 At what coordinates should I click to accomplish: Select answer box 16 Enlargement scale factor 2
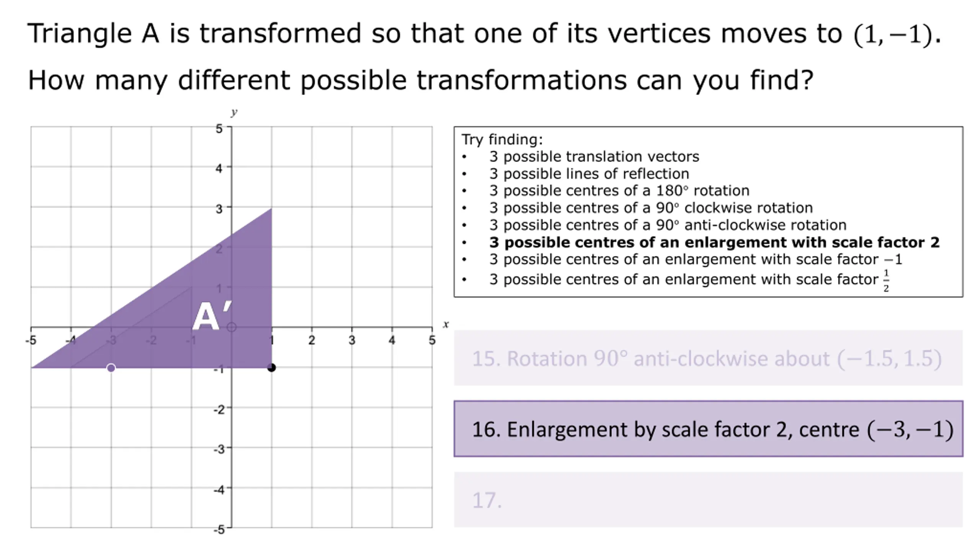click(708, 429)
